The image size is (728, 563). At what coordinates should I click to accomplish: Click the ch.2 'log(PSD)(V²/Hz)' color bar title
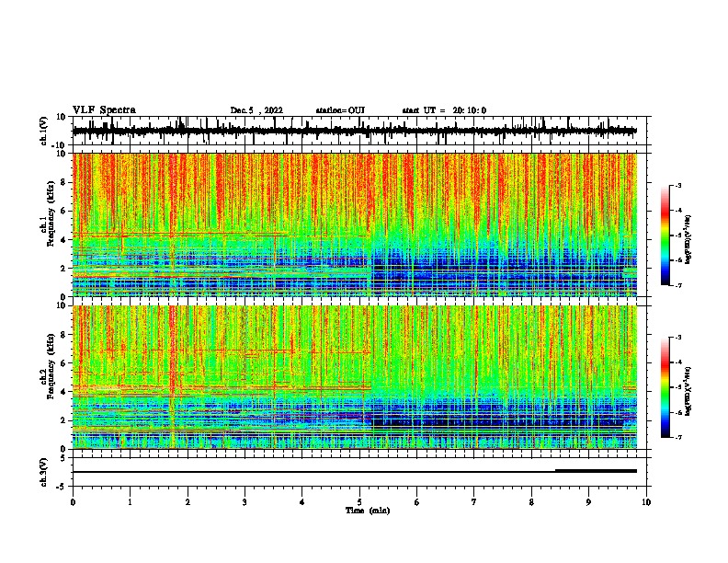688,391
